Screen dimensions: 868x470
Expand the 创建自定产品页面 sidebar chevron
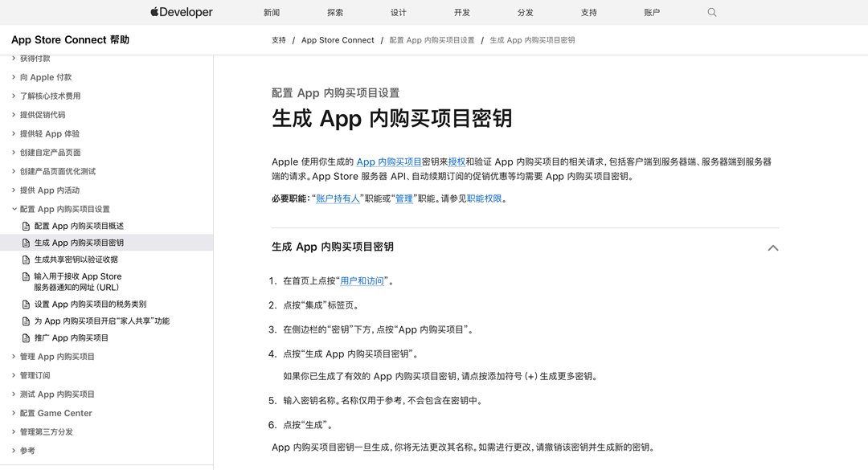pos(14,152)
